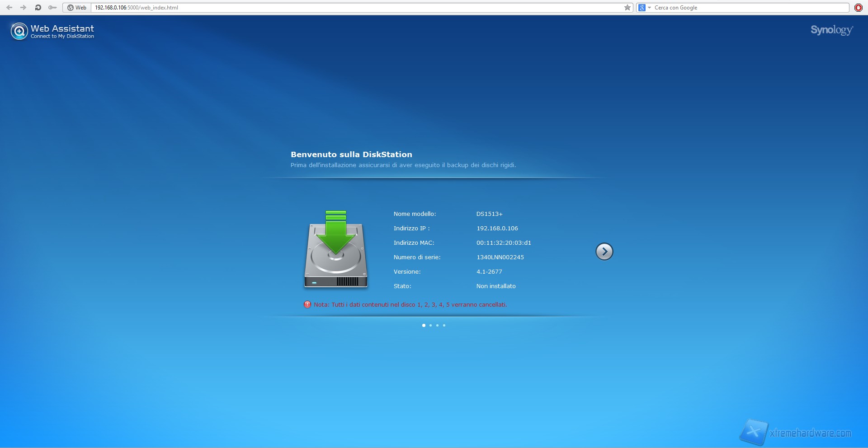
Task: Bookmark page with the star icon
Action: coord(627,8)
